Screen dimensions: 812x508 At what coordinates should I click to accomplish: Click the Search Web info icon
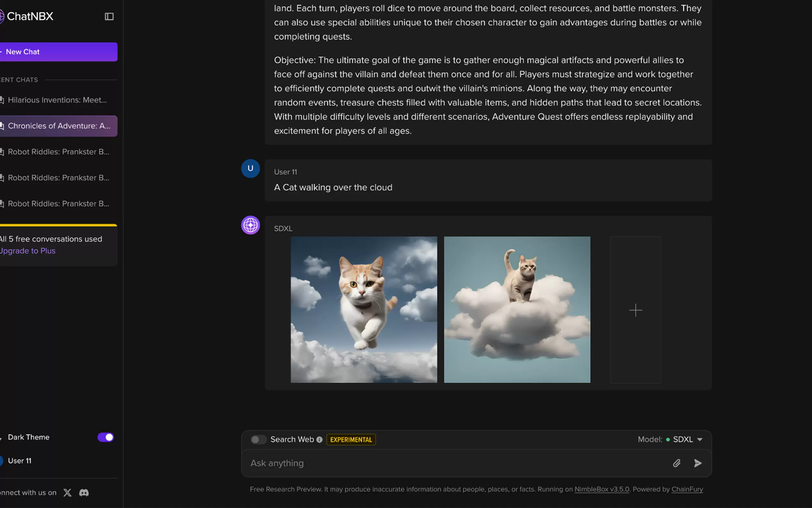[x=319, y=440]
